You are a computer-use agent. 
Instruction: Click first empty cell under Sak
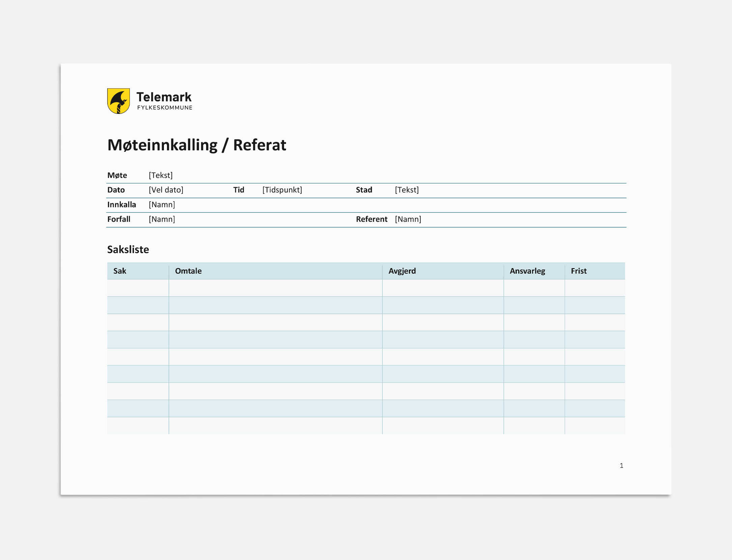(x=138, y=288)
